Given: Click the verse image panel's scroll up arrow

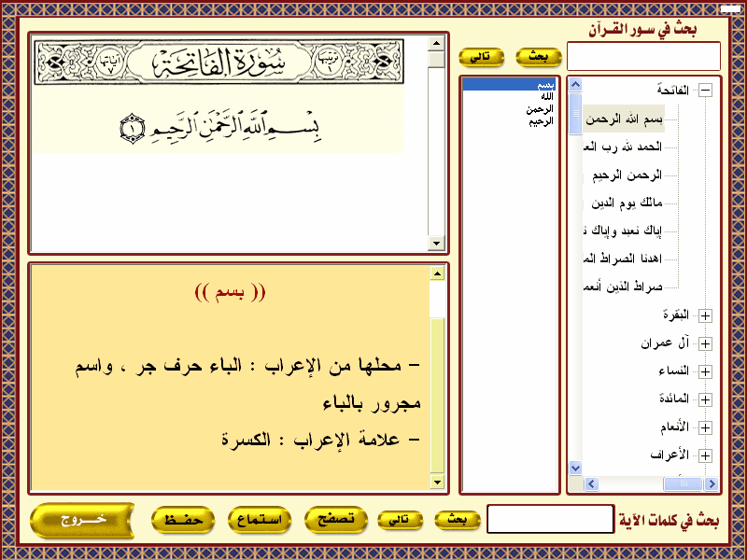Looking at the screenshot, I should 436,43.
